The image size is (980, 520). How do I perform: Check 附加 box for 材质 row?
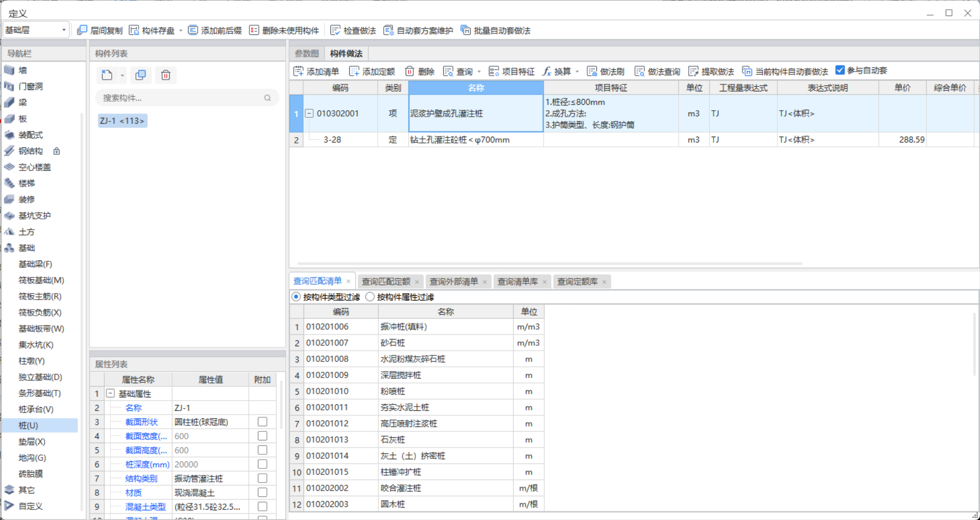coord(262,492)
